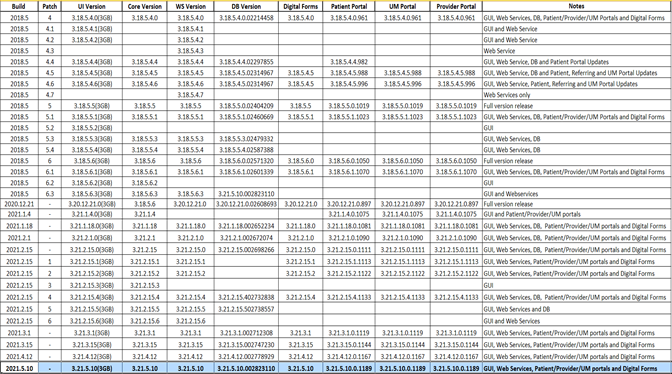This screenshot has height=374, width=672.
Task: Select the UM Portal column header
Action: point(402,6)
